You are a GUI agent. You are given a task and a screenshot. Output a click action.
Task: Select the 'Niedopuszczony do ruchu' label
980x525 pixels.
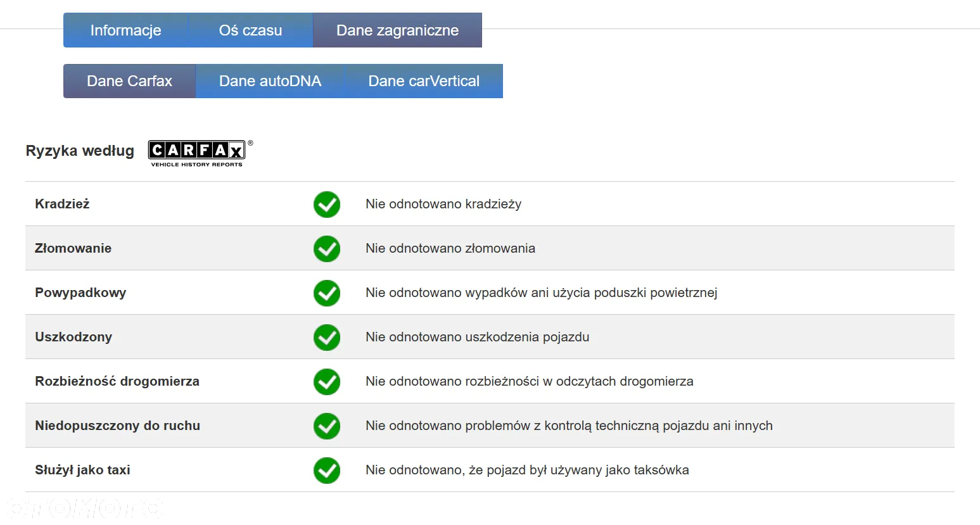(x=117, y=426)
